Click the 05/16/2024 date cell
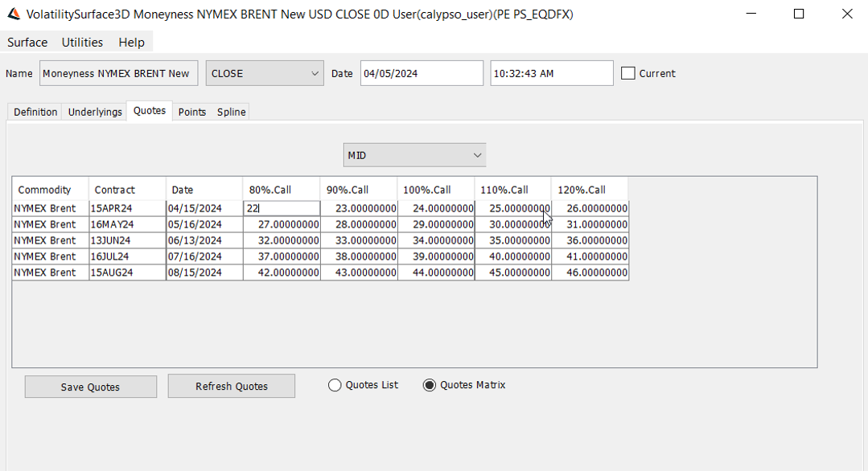The image size is (868, 471). point(204,224)
